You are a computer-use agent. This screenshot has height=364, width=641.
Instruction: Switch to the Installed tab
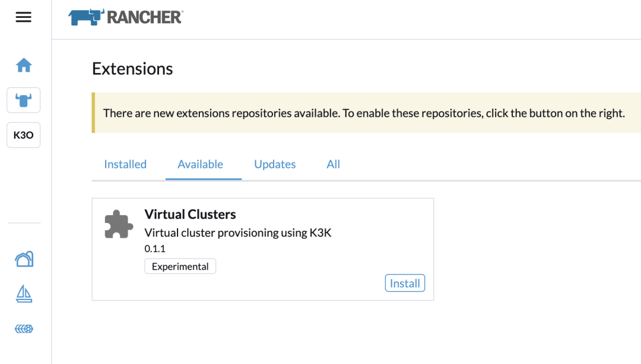125,164
